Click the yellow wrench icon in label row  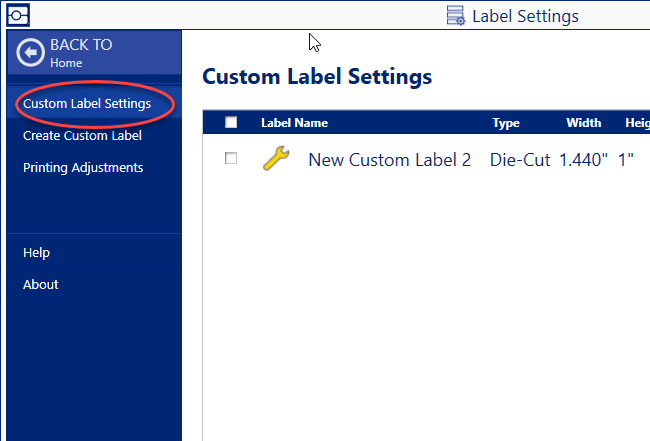tap(276, 159)
